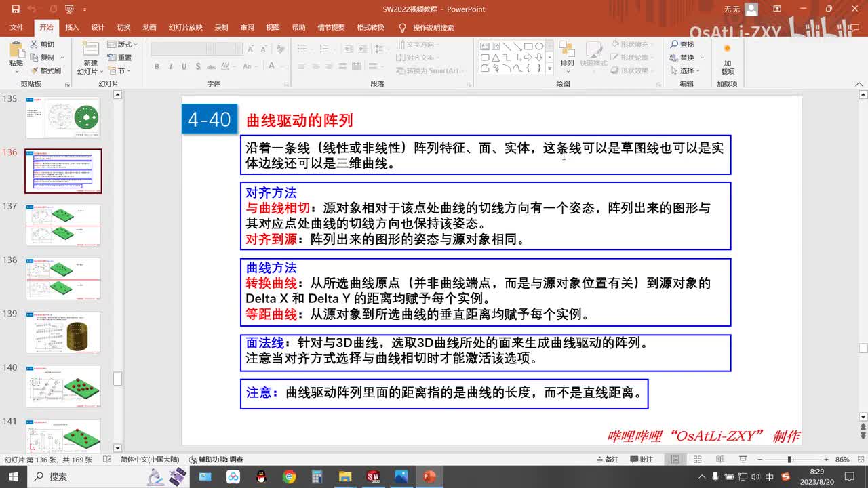Open Section (节) dropdown
Screen dimensions: 868x488
118,70
